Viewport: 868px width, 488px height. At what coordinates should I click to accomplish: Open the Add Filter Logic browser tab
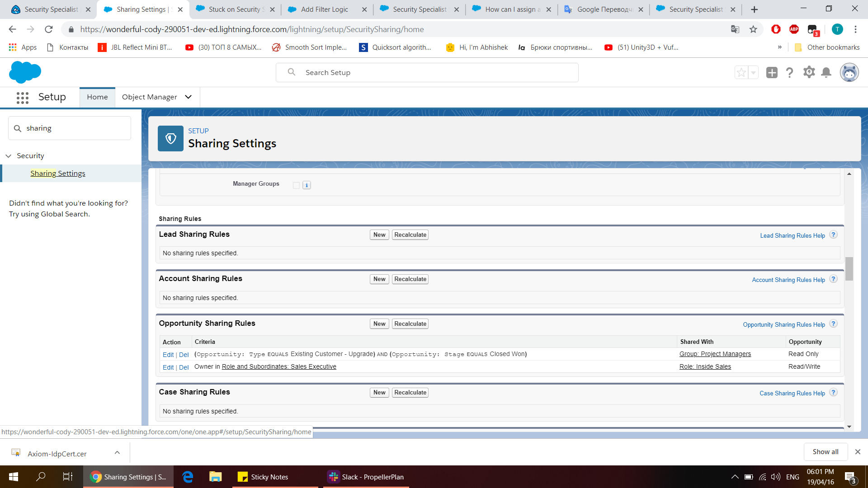tap(325, 9)
